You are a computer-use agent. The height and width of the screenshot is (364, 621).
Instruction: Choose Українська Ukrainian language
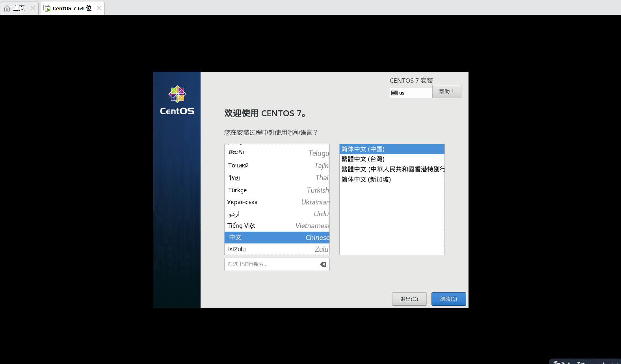277,202
